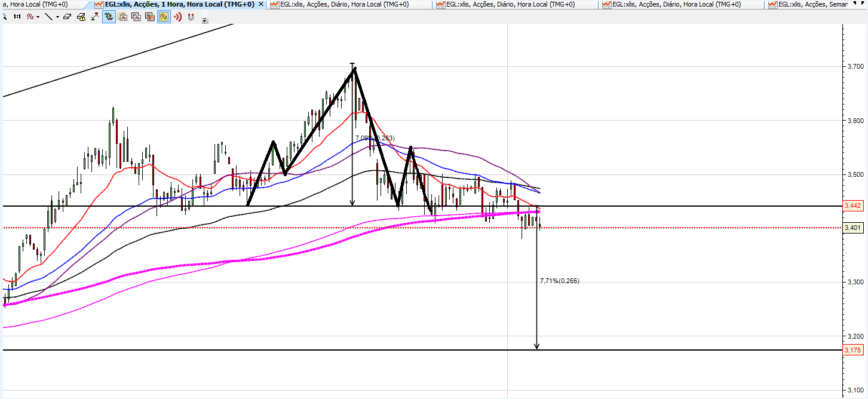Image resolution: width=868 pixels, height=399 pixels.
Task: Select the eraser tool
Action: [67, 17]
